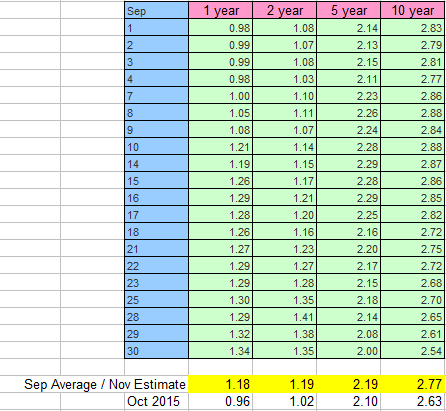Select 1 year value 1.32 for Sep 29
This screenshot has width=446, height=411.
(x=221, y=333)
